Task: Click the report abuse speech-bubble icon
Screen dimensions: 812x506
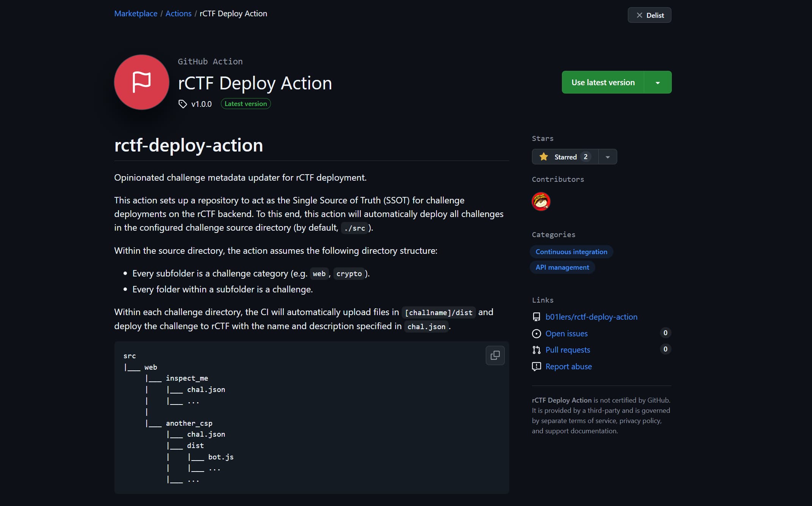Action: 537,367
